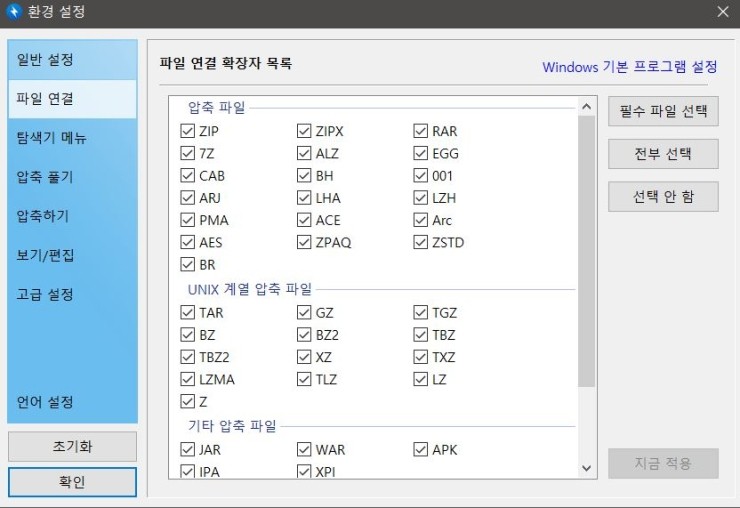
Task: Toggle the TBZ2 checkbox
Action: (187, 356)
